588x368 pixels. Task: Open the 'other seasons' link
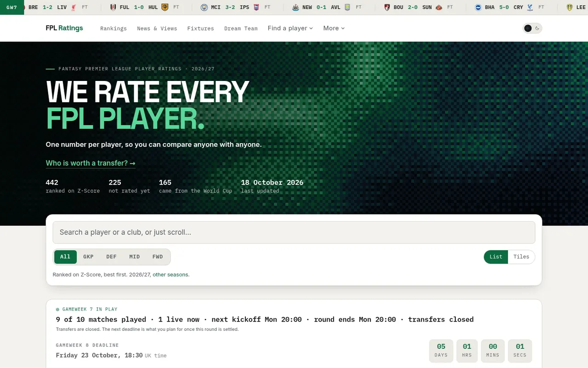[x=170, y=275]
